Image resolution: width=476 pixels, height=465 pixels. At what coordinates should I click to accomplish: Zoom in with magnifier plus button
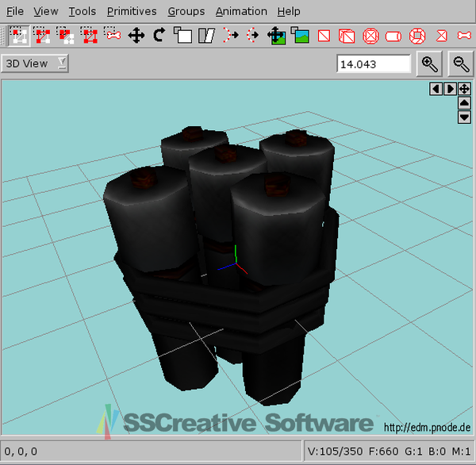(x=429, y=63)
